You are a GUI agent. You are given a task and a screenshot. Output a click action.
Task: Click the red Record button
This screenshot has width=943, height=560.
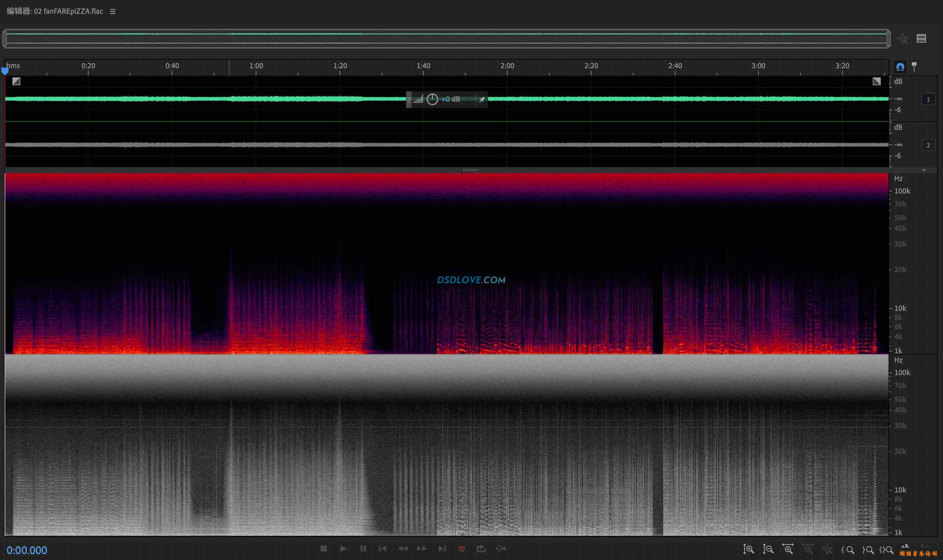pyautogui.click(x=461, y=549)
